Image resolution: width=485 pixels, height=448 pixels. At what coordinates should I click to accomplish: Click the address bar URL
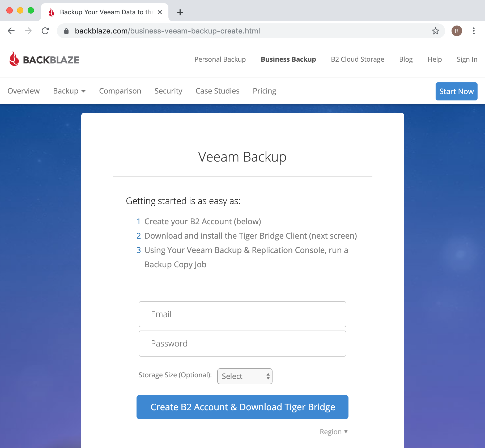(167, 31)
